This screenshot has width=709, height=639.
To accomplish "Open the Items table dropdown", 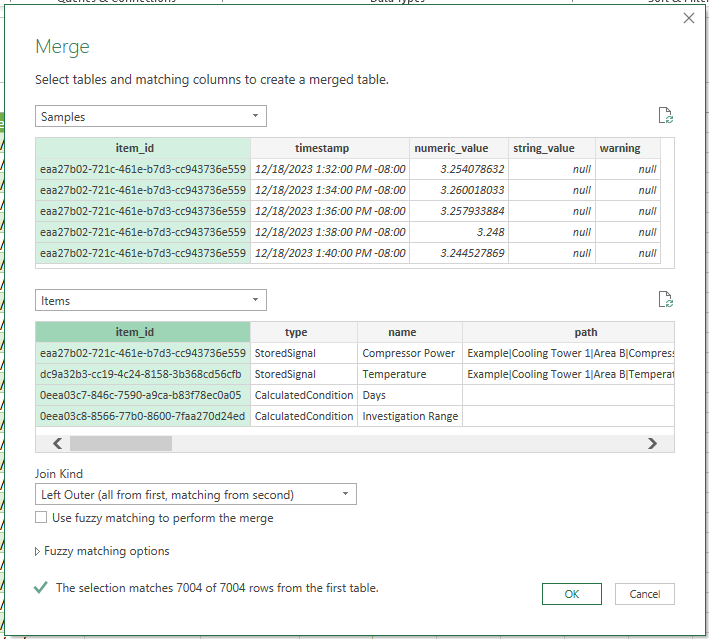I will point(151,300).
